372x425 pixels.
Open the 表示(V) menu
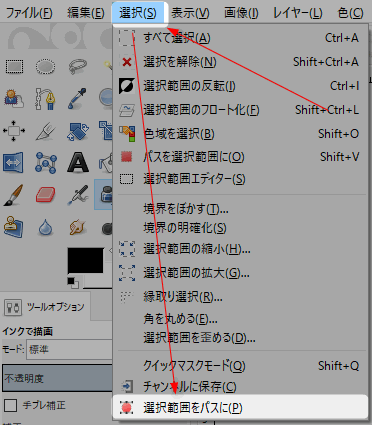pos(190,13)
